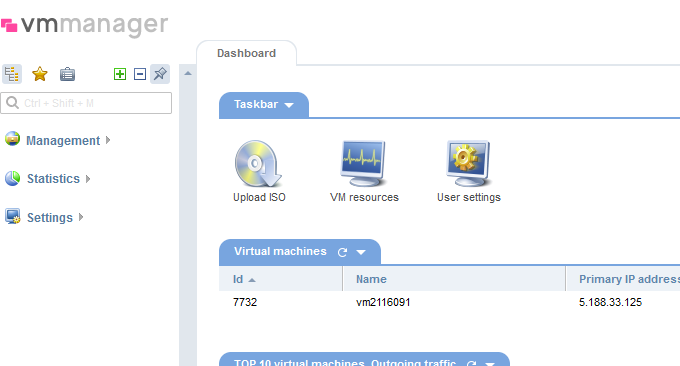Viewport: 680px width, 366px height.
Task: Sort by the Name column header
Action: [x=454, y=279]
